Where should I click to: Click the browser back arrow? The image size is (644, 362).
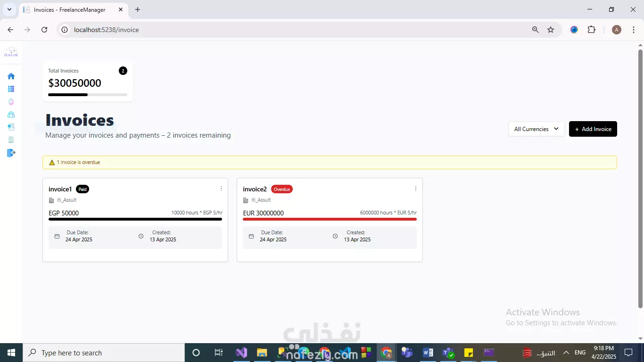click(10, 30)
